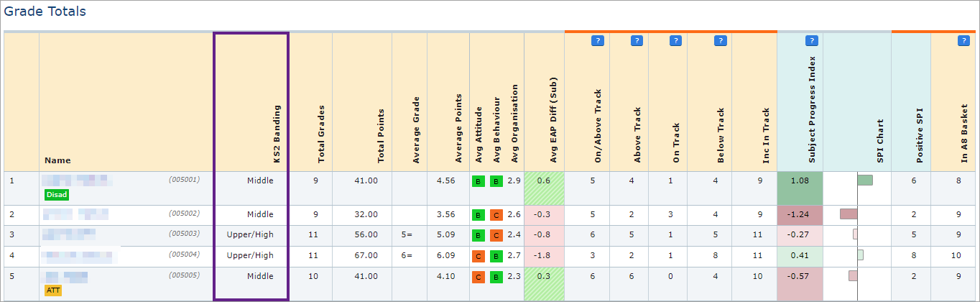Image resolution: width=980 pixels, height=302 pixels.
Task: Sort by the Total Points column header
Action: pyautogui.click(x=381, y=136)
